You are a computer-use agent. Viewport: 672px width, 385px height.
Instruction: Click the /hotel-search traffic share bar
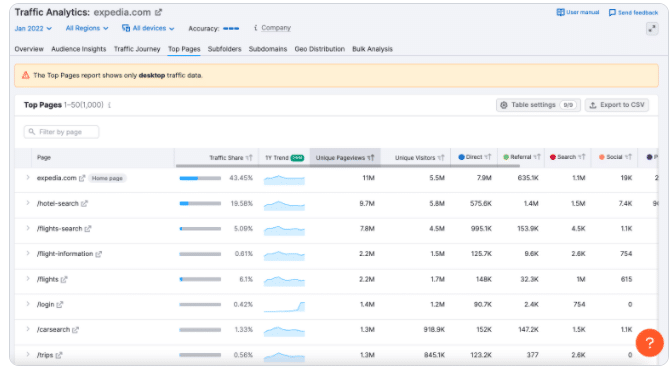[200, 204]
